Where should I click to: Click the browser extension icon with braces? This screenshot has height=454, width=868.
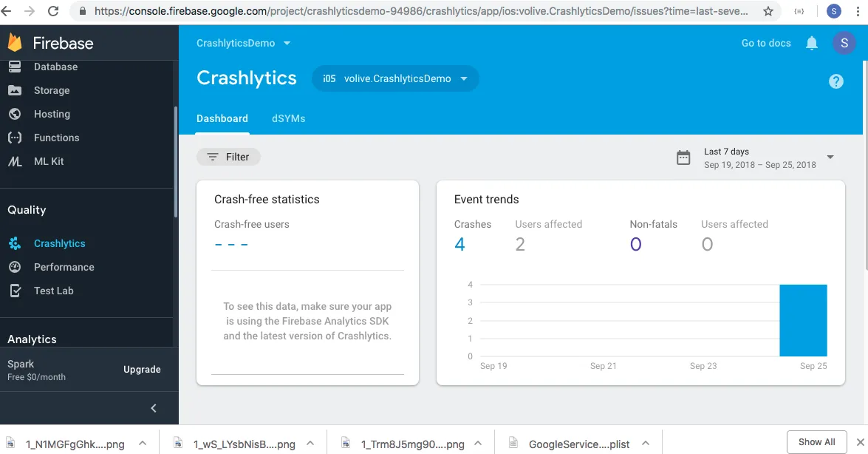(799, 11)
